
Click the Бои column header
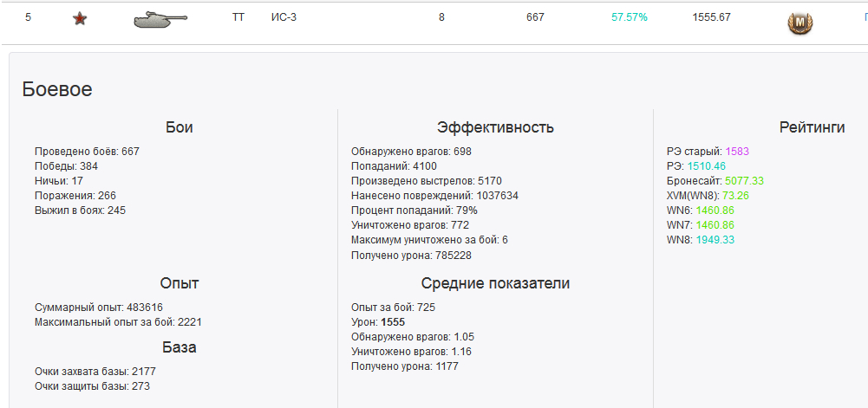(x=179, y=127)
